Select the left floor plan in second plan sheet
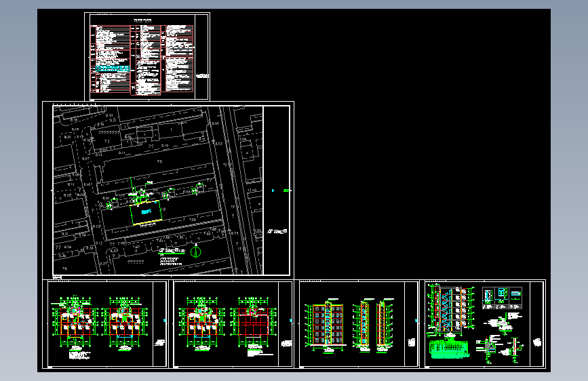 click(x=201, y=323)
